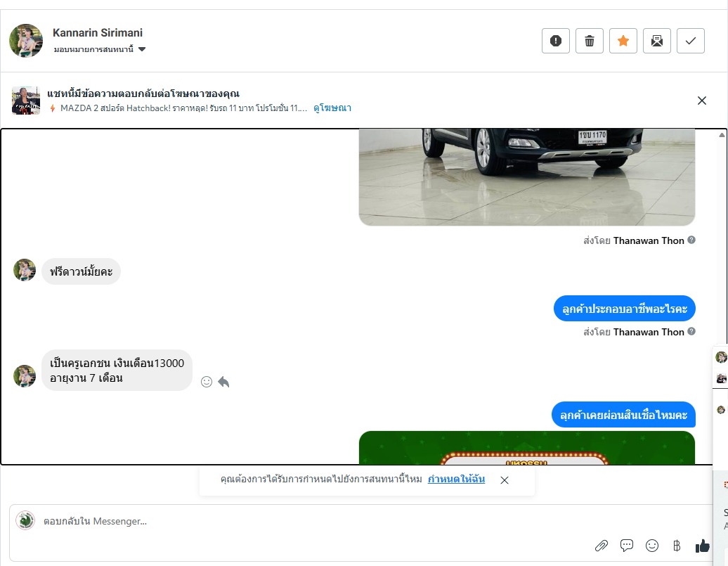Send a thumbs up like
Screen dimensions: 728x566
click(x=703, y=546)
